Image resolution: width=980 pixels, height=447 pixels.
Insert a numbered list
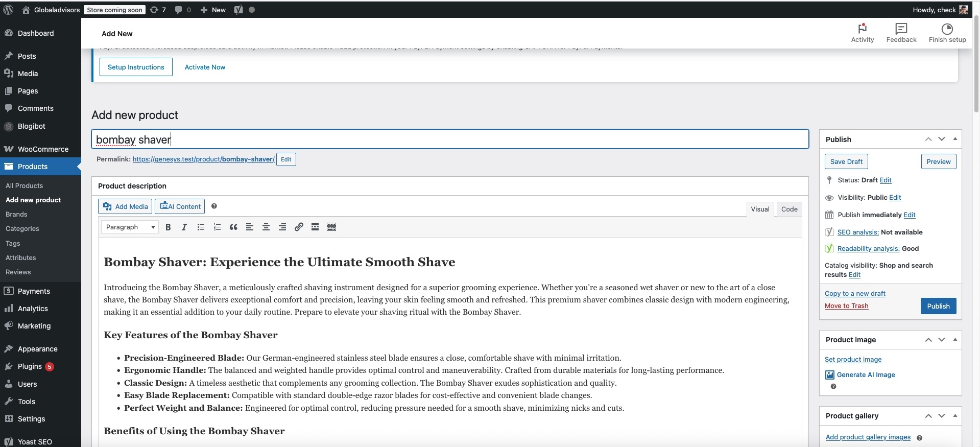click(x=217, y=227)
